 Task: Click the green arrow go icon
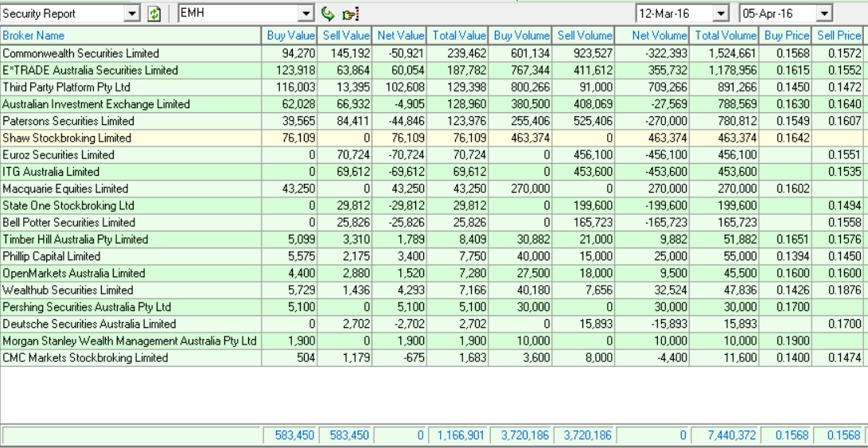[328, 14]
